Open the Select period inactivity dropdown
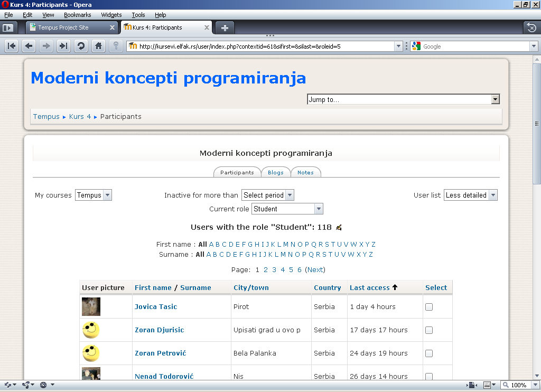The width and height of the screenshot is (541, 392). click(268, 195)
